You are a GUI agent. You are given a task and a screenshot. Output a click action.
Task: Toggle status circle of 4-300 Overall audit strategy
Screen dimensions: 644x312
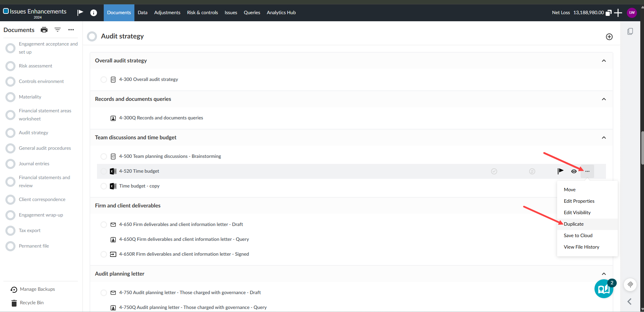point(104,80)
